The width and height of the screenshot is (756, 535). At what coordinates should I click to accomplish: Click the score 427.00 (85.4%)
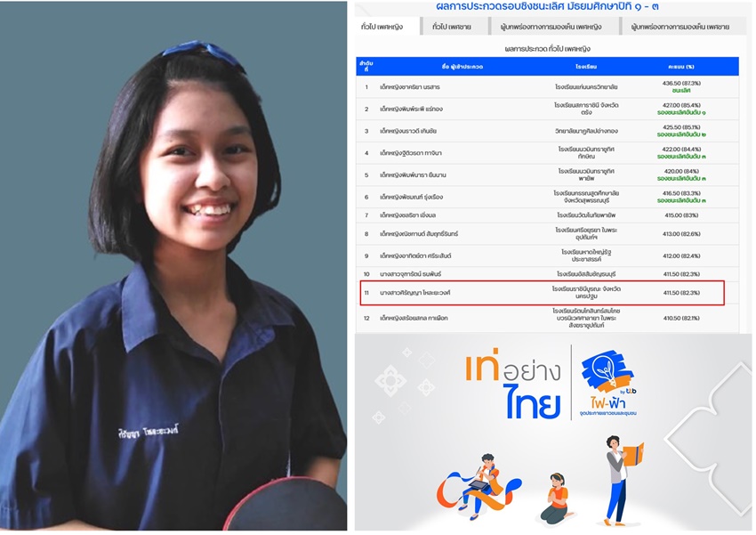click(x=681, y=105)
